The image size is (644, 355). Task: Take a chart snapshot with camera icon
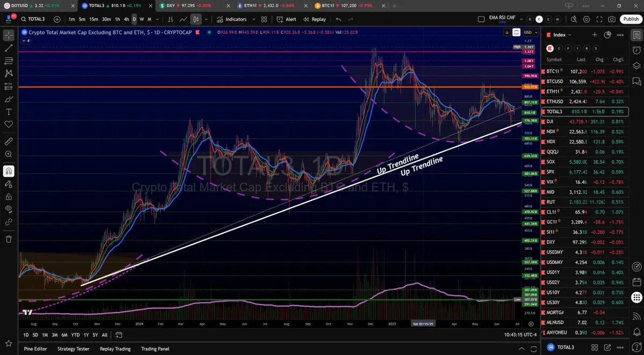point(612,19)
